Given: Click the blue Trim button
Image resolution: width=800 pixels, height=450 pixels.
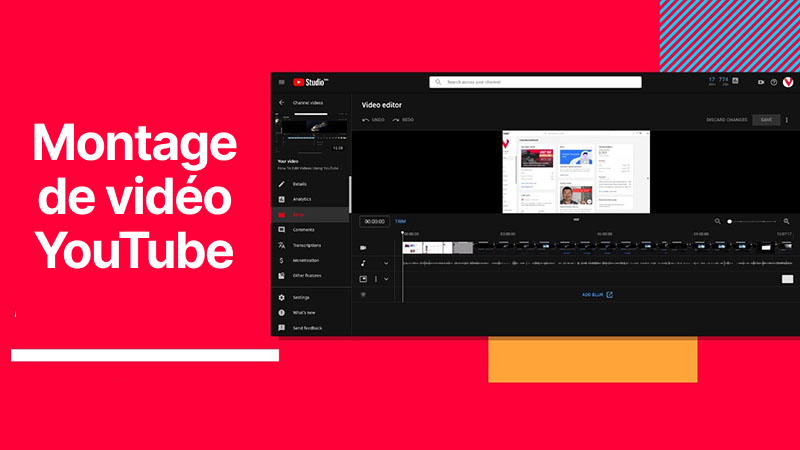Looking at the screenshot, I should 401,221.
